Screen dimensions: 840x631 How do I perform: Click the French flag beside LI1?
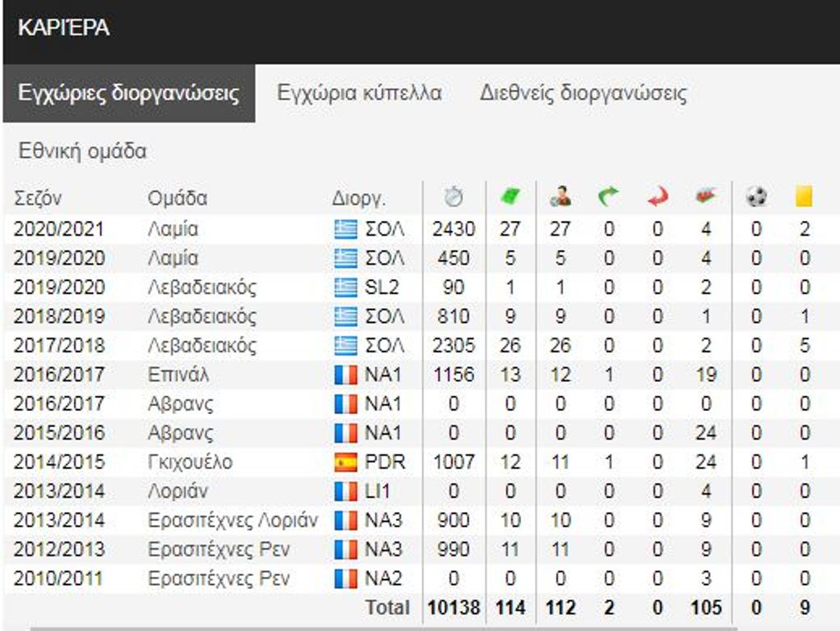coord(346,491)
